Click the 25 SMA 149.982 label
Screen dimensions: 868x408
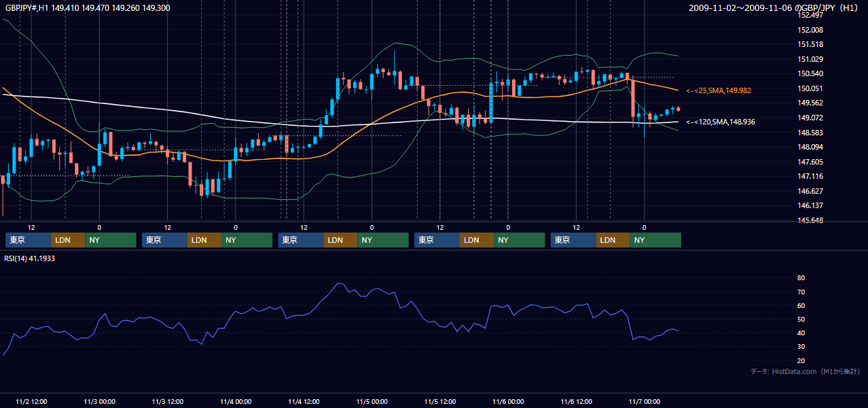[719, 90]
